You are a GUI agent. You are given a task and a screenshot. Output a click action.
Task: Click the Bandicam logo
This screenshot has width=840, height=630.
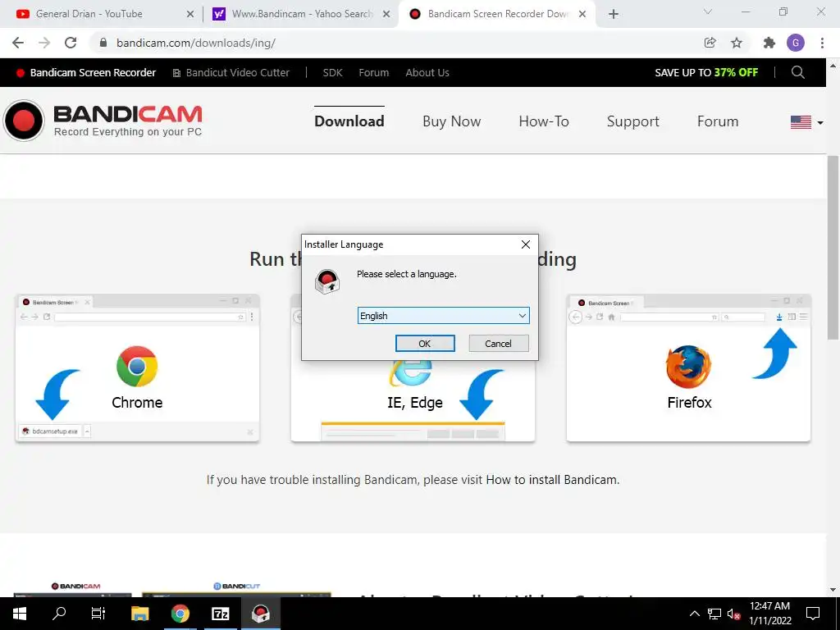click(x=103, y=121)
